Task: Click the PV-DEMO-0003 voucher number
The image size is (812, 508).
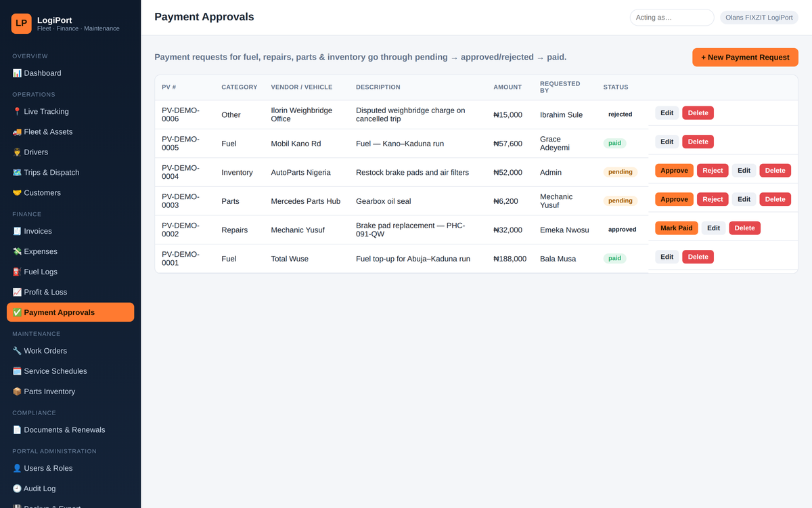Action: [181, 201]
